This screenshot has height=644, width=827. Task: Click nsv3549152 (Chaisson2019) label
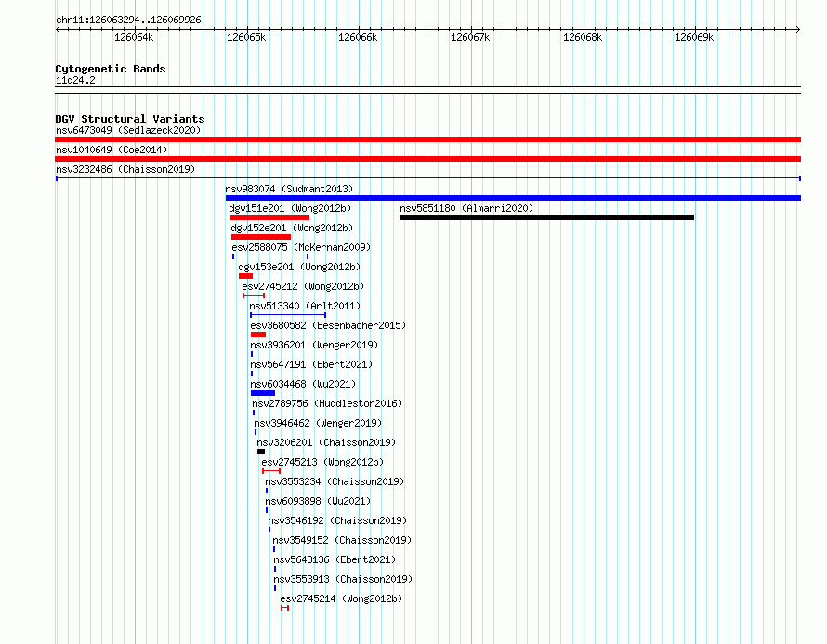point(342,540)
